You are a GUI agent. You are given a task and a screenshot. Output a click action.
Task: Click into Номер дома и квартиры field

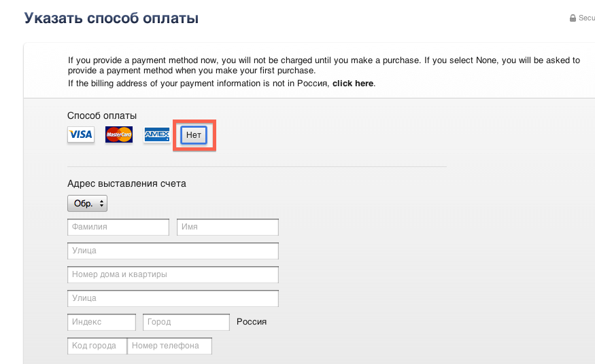(173, 274)
